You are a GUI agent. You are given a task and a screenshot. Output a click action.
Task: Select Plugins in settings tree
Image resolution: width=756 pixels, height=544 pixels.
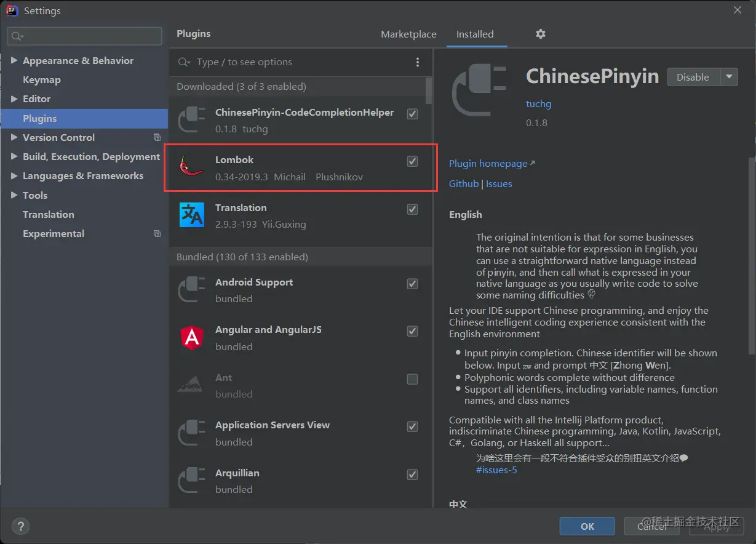click(x=84, y=118)
